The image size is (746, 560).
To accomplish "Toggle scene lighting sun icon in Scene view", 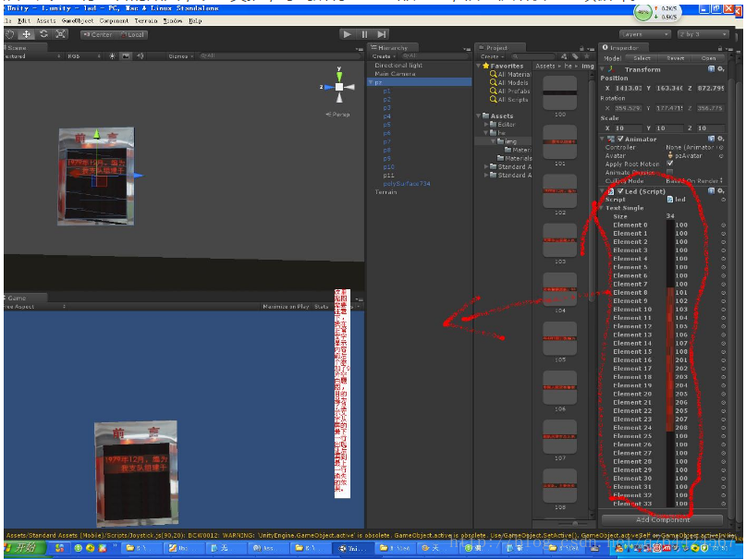I will click(x=112, y=56).
